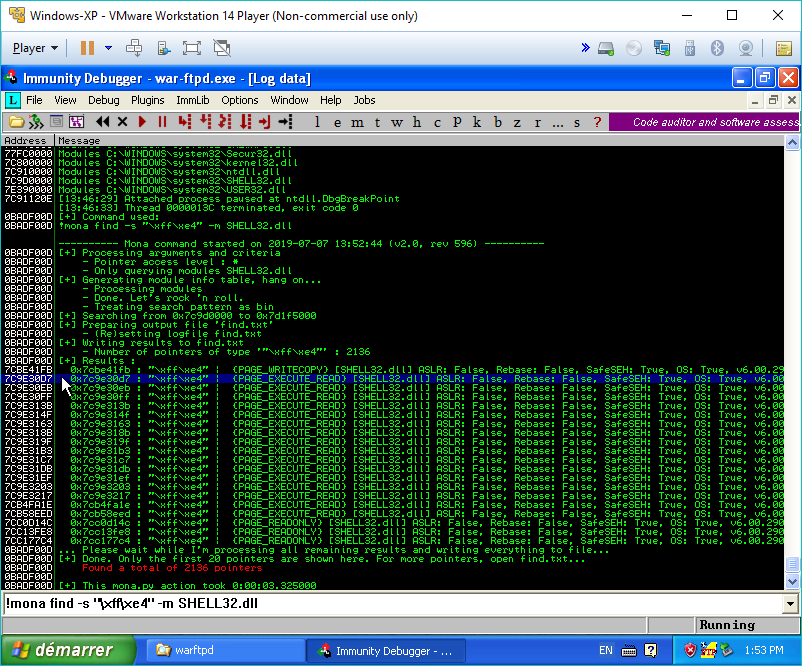Open the ImmLib menu

point(192,100)
